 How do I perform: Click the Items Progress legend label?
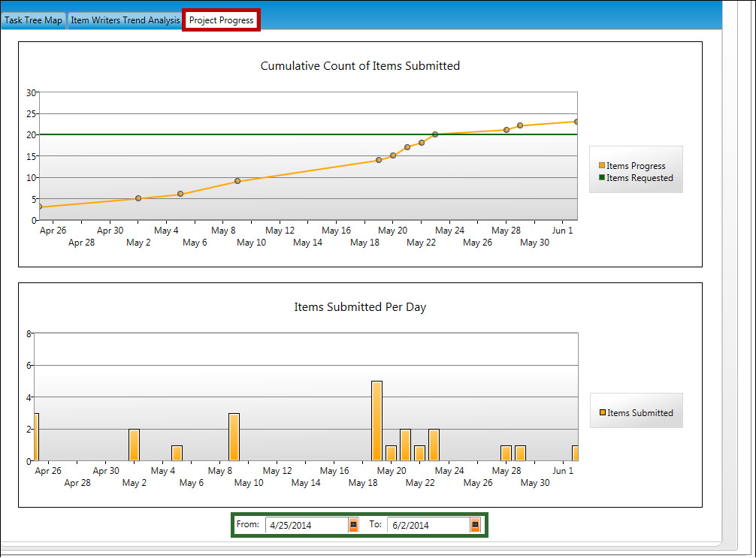coord(636,166)
